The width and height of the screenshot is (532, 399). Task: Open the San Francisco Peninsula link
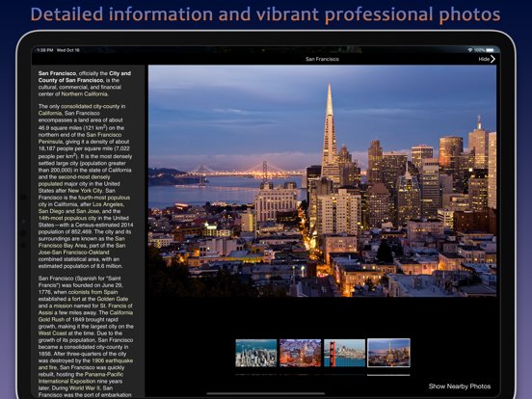[80, 138]
